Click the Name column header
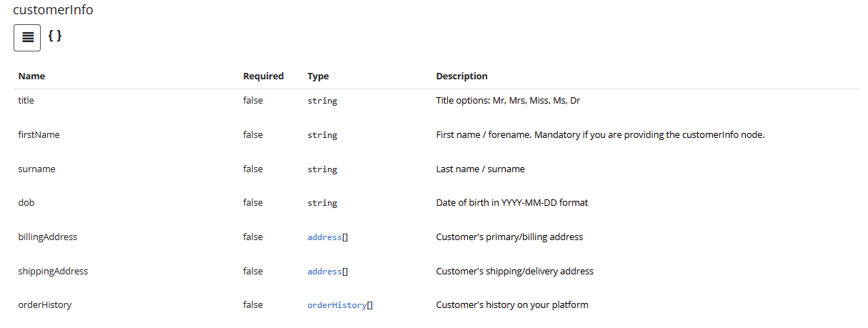 click(31, 76)
